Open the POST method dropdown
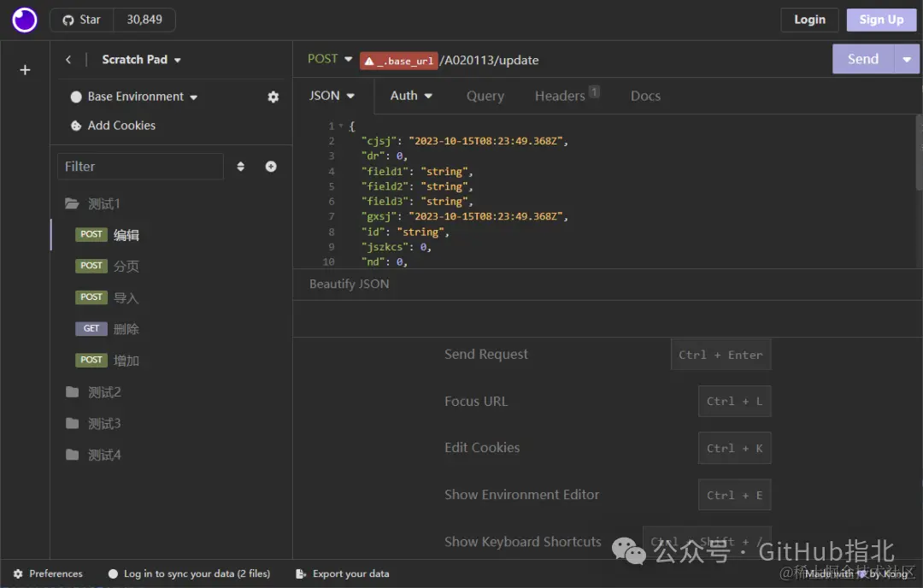The height and width of the screenshot is (588, 923). point(330,59)
